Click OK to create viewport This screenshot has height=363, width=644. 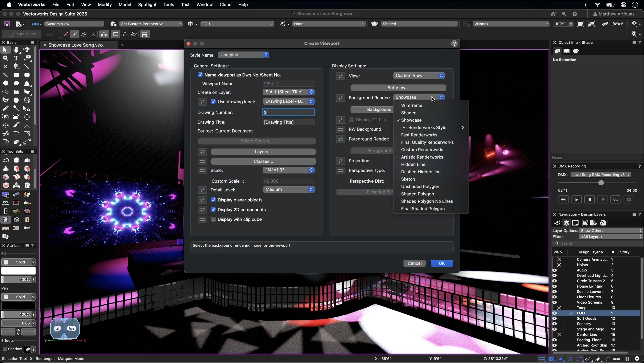[441, 263]
